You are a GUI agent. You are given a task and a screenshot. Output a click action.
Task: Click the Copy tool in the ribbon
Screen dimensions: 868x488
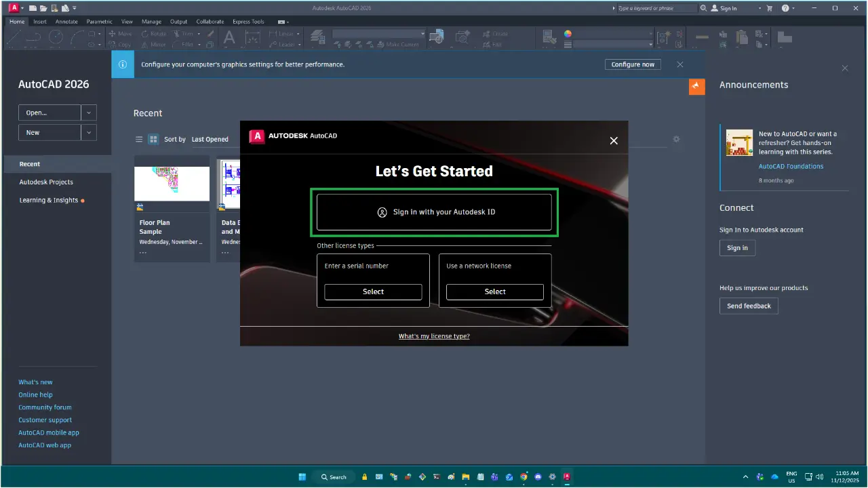point(119,45)
